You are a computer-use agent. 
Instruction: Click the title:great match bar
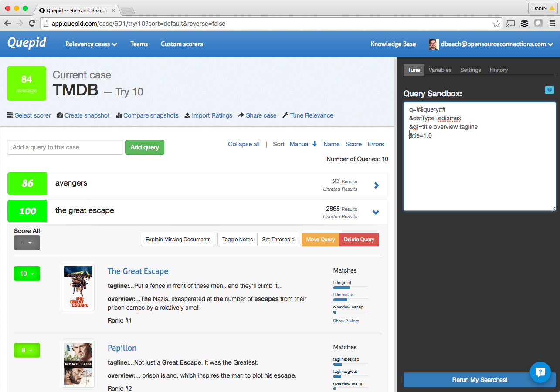pos(351,287)
